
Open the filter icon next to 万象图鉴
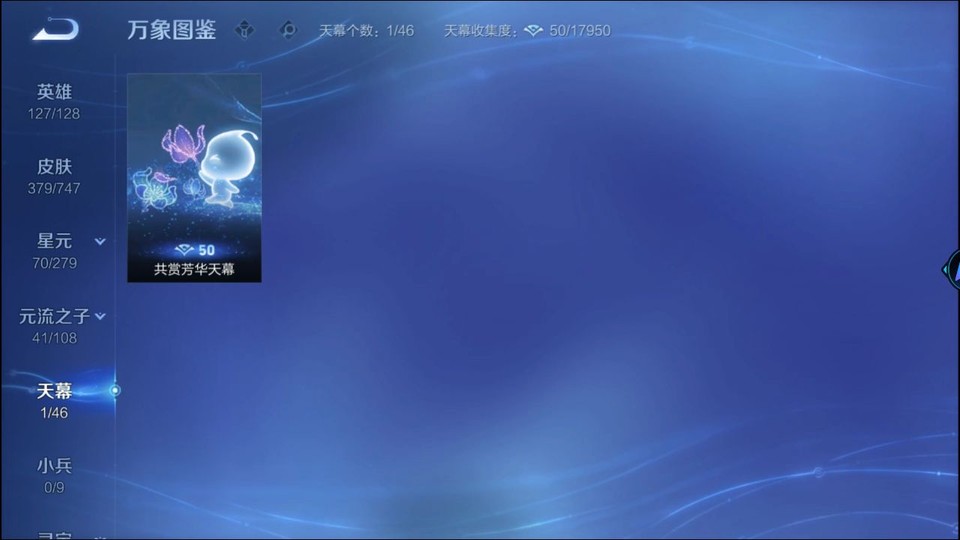[244, 30]
